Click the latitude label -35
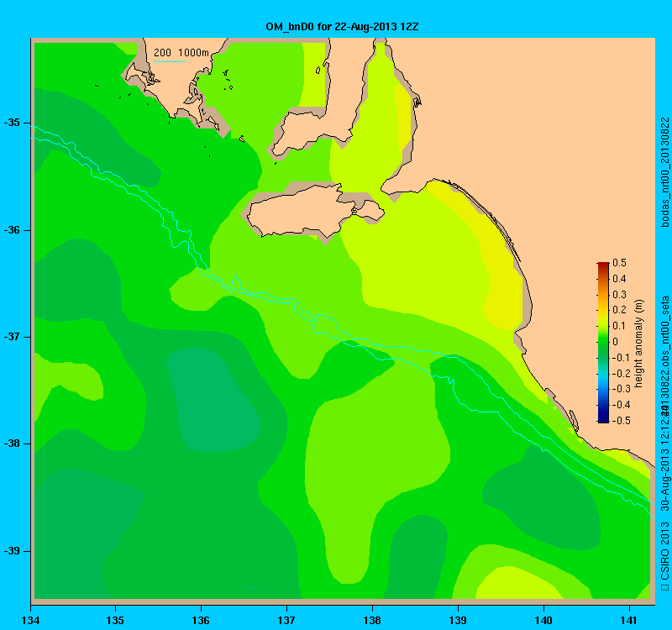The image size is (672, 630). point(12,123)
